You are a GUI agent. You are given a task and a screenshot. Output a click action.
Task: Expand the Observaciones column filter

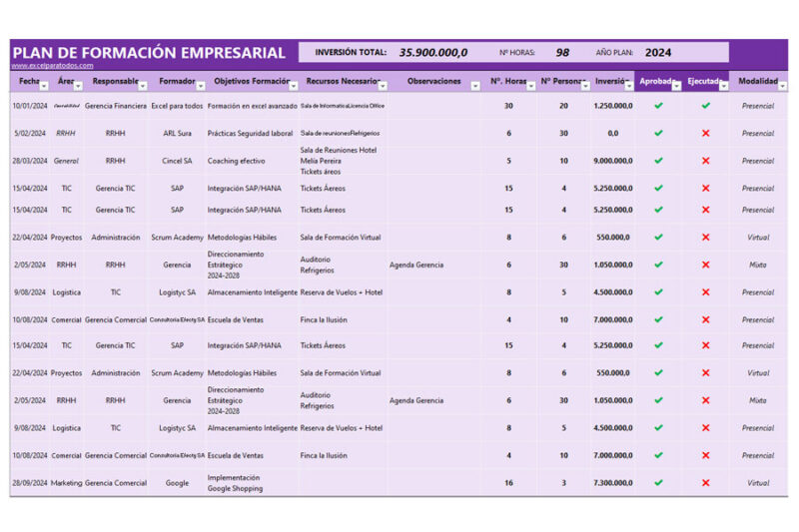click(475, 86)
